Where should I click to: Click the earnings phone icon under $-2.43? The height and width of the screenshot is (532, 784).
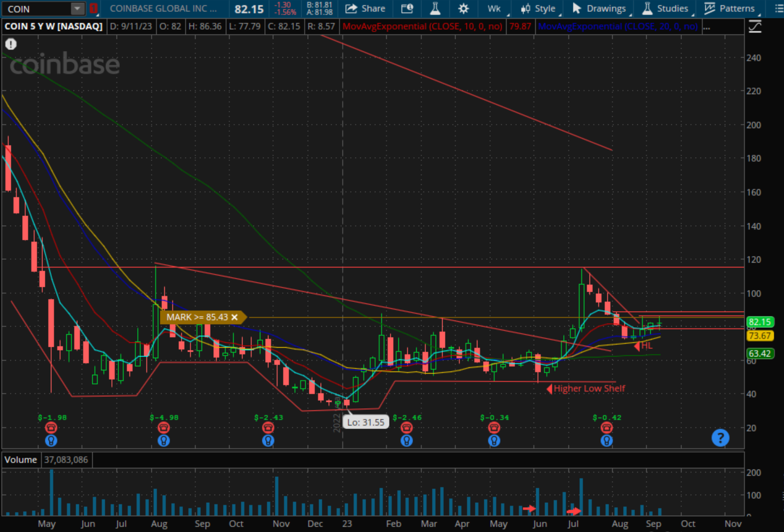(268, 428)
